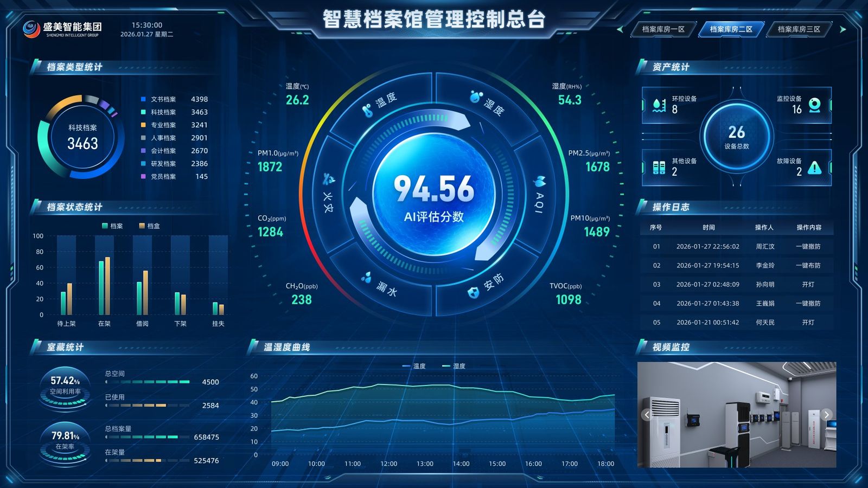Click the 其他设备 cabinet icon
This screenshot has width=868, height=488.
(x=659, y=168)
